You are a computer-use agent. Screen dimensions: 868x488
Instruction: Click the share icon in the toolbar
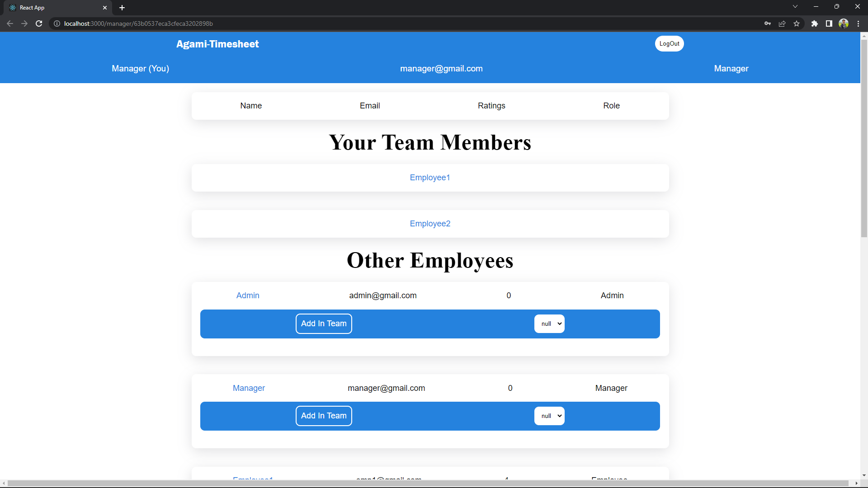tap(782, 23)
